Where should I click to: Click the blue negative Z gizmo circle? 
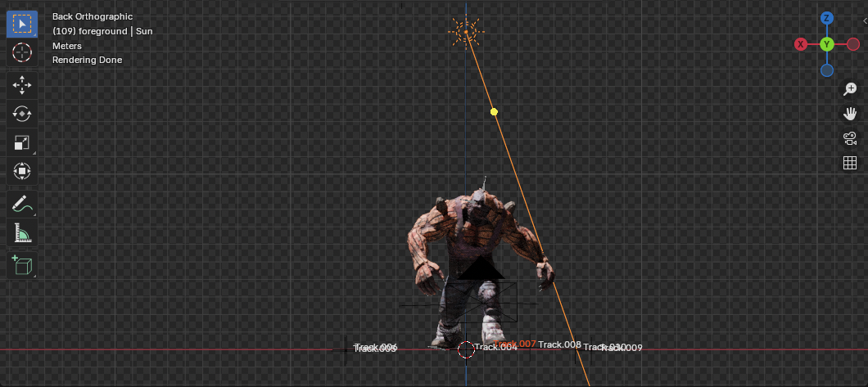pos(826,70)
